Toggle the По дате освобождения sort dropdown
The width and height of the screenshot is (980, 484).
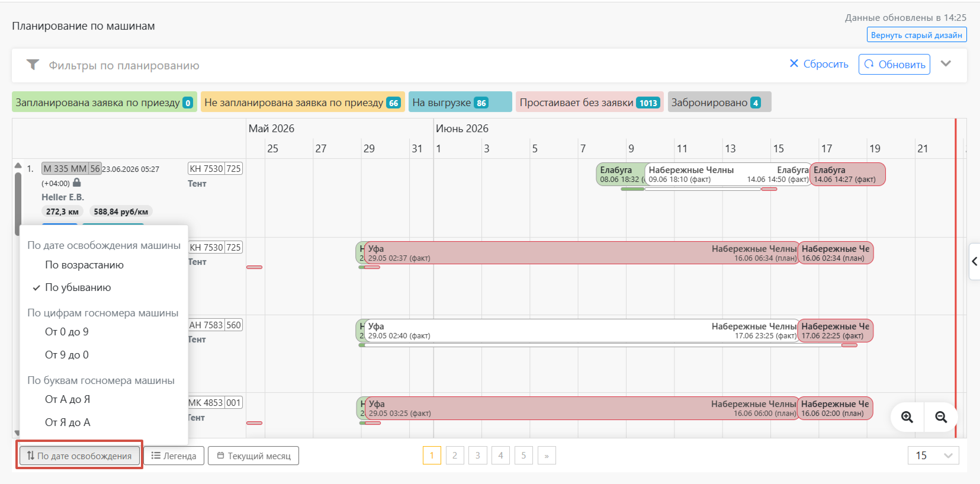[x=79, y=456]
